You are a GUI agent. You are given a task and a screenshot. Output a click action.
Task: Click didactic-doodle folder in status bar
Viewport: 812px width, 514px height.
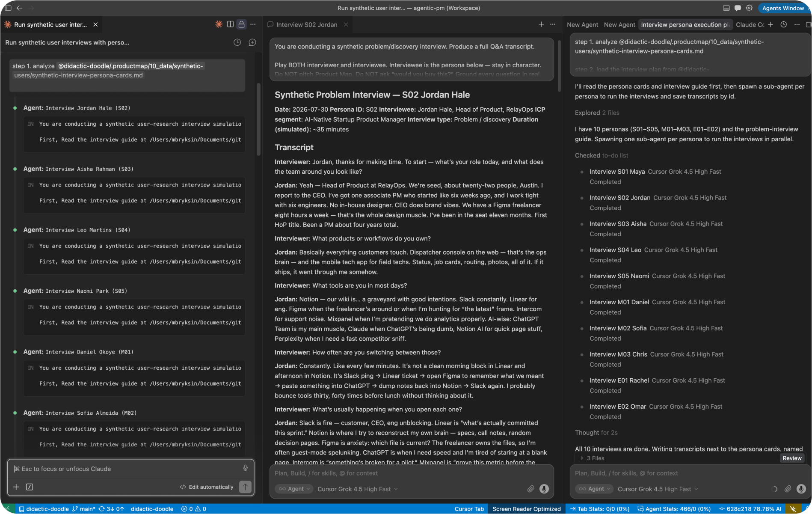click(44, 509)
